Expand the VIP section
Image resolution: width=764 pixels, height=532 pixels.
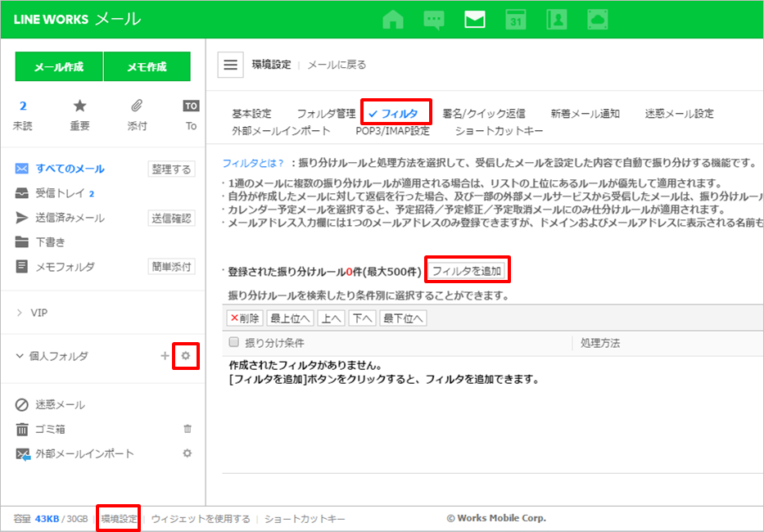pyautogui.click(x=20, y=313)
